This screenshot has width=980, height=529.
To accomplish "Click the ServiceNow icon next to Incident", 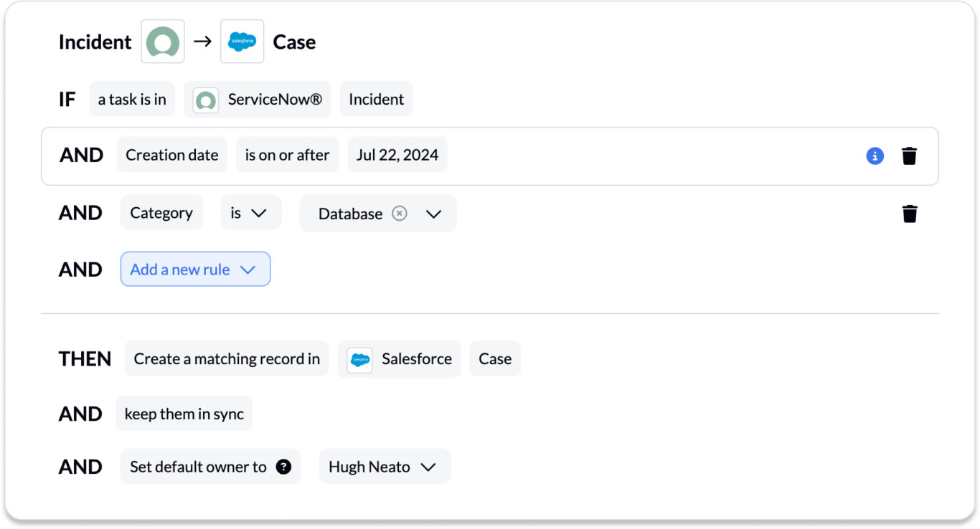I will (x=162, y=42).
